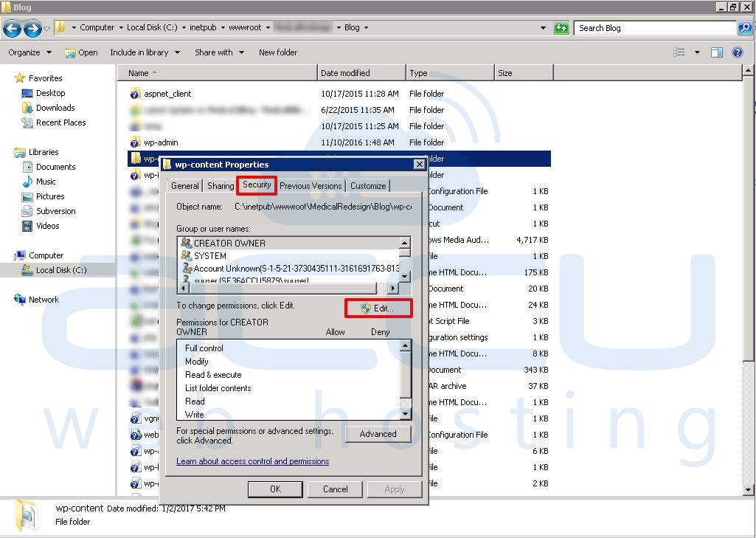Cancel the Properties dialog
756x538 pixels.
(x=335, y=489)
